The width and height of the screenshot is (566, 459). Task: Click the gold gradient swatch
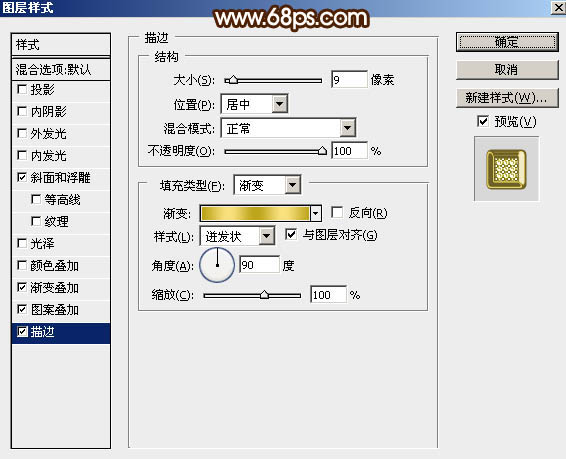tap(255, 213)
